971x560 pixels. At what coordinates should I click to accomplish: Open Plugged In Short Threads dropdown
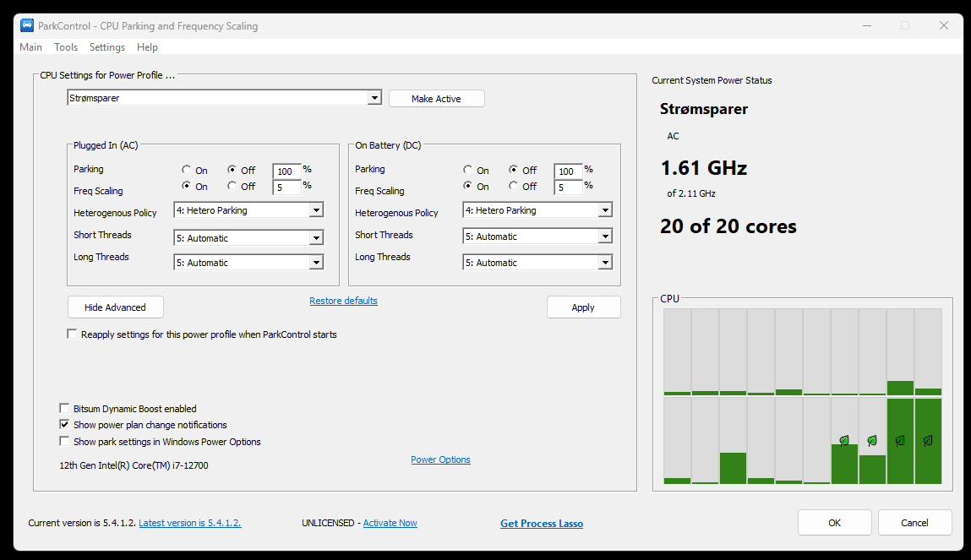pyautogui.click(x=316, y=237)
